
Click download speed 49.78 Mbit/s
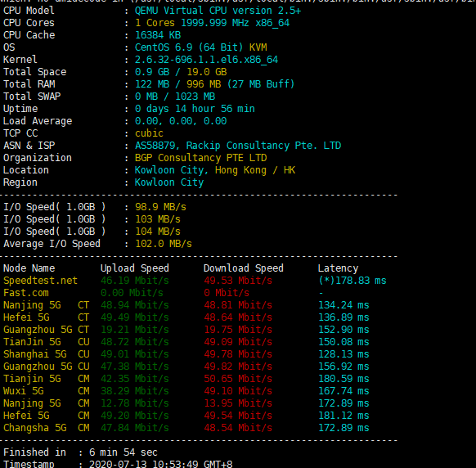tap(238, 354)
